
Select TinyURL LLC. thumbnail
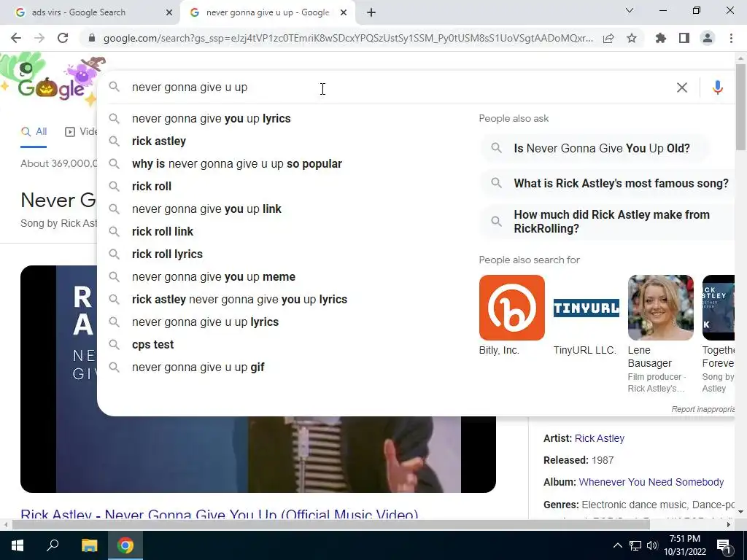586,308
